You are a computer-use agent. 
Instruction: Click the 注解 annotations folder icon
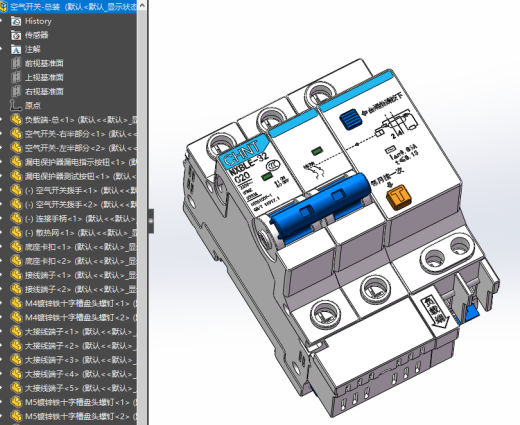click(16, 49)
